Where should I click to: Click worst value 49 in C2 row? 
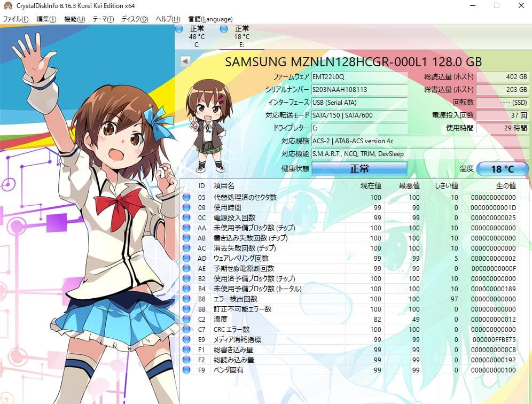tap(416, 319)
